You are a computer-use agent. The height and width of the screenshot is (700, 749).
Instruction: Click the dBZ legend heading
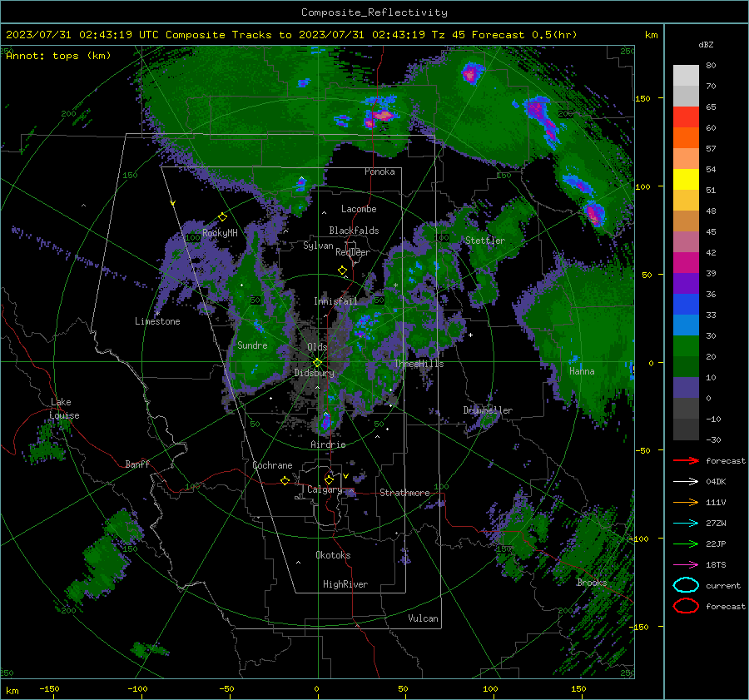706,44
